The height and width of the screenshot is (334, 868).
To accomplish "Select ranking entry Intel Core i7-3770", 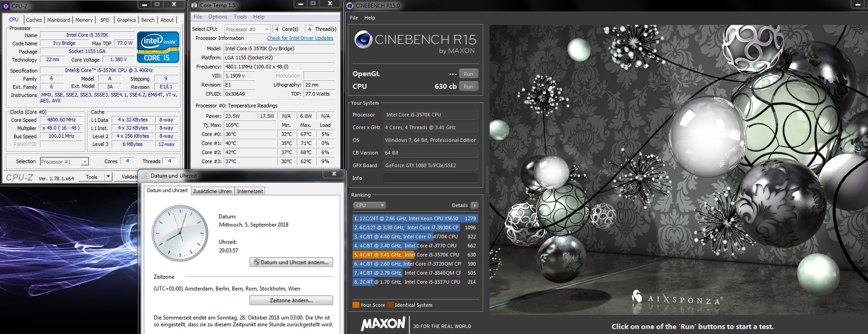I will point(415,246).
